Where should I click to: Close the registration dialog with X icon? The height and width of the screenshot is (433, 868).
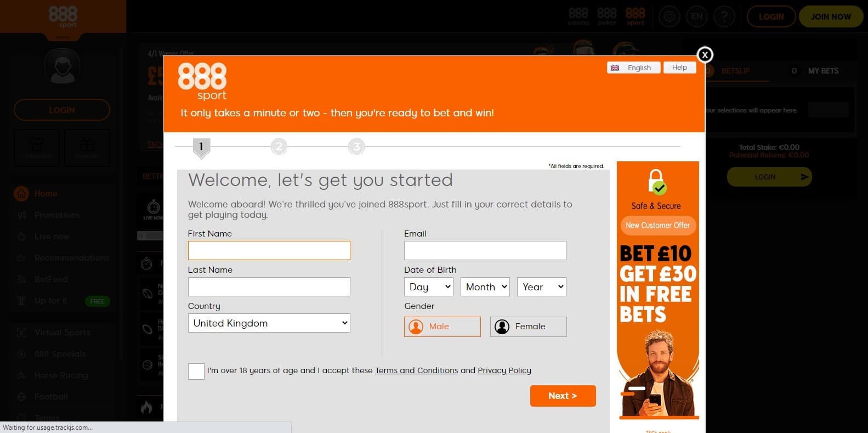pos(705,55)
